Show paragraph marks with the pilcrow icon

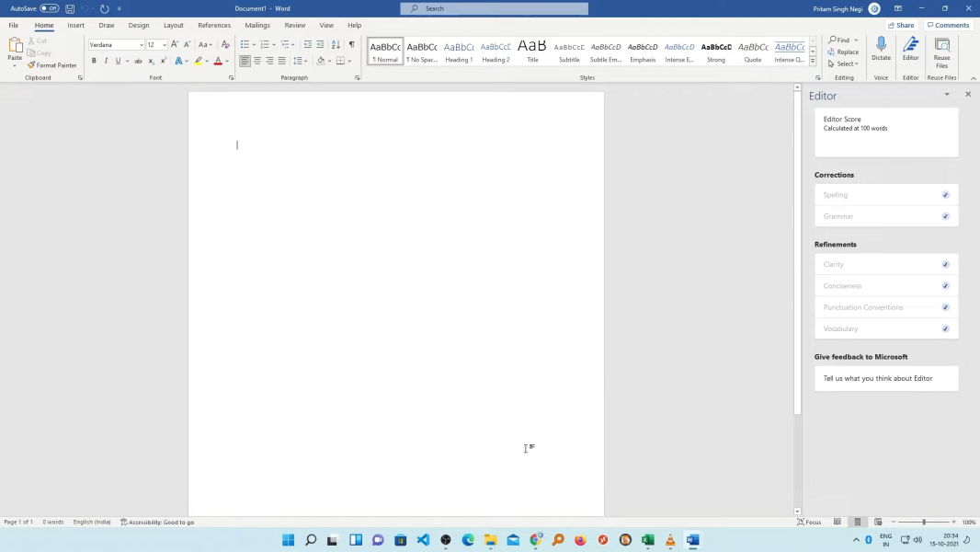351,44
